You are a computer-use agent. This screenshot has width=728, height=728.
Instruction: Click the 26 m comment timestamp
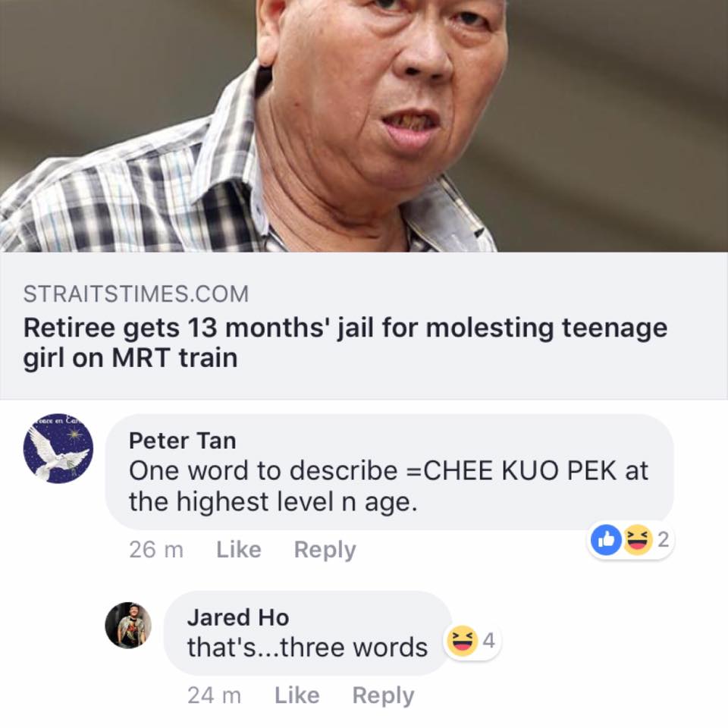tap(156, 550)
